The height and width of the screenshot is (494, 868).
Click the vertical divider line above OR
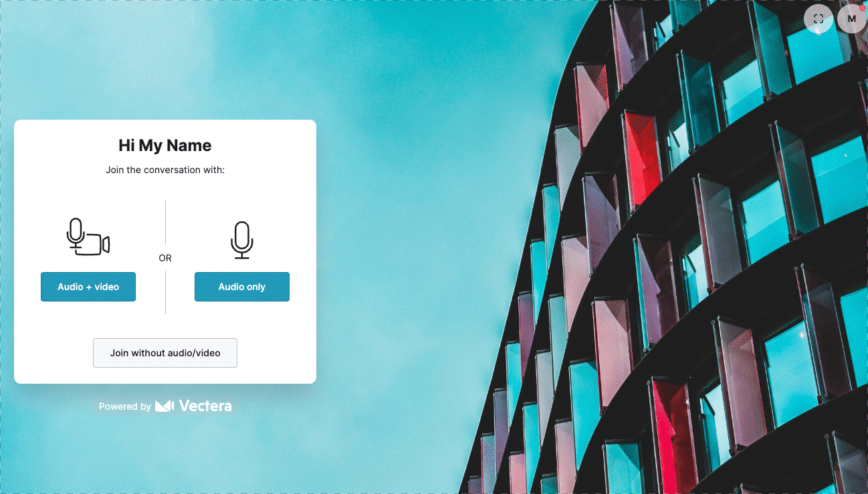coord(165,223)
